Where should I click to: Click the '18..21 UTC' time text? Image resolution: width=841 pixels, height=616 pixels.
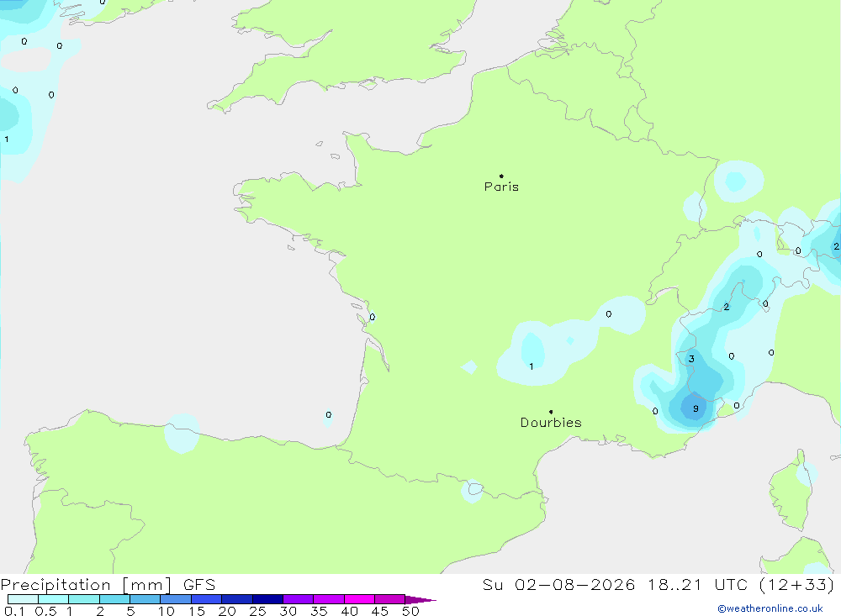[x=697, y=585]
